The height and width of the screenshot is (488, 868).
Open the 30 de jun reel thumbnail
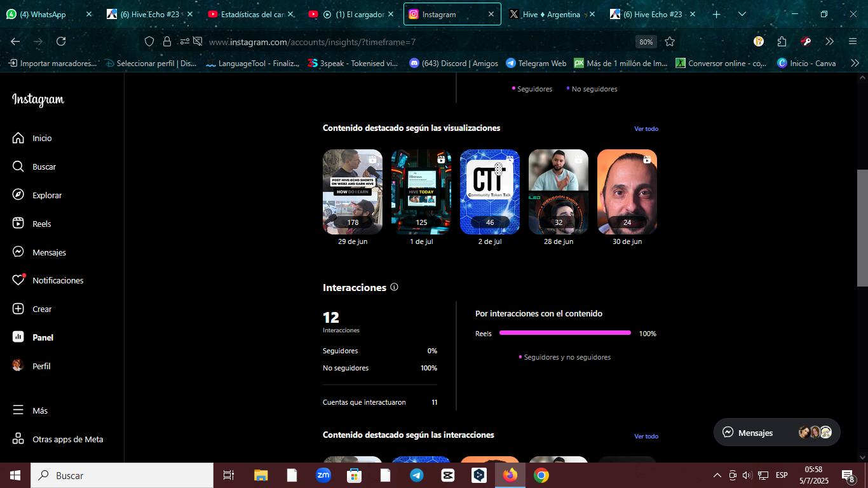627,192
